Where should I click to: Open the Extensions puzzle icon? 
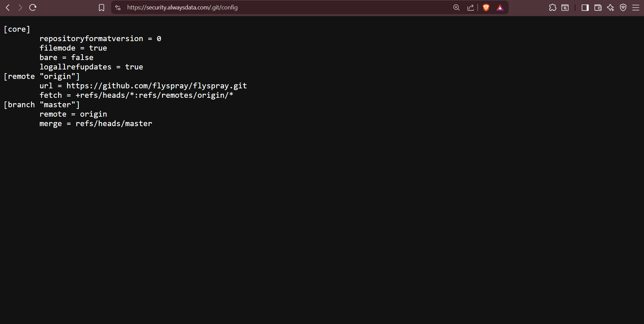[553, 7]
